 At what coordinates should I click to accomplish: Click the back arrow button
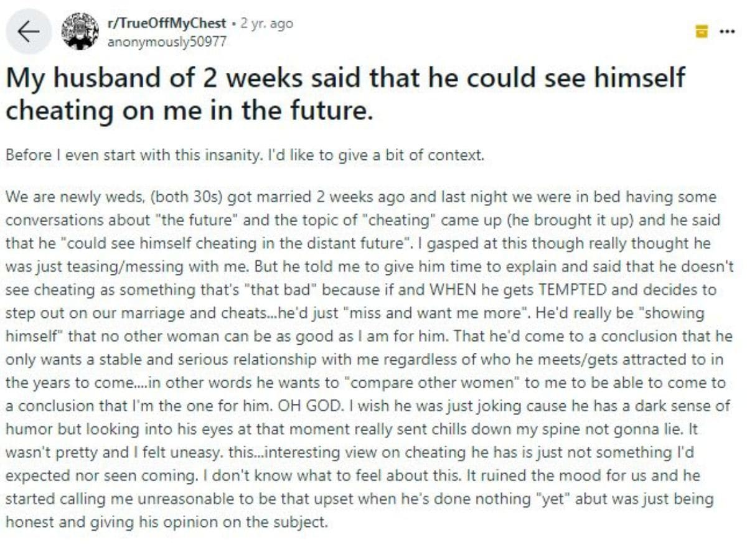(29, 32)
